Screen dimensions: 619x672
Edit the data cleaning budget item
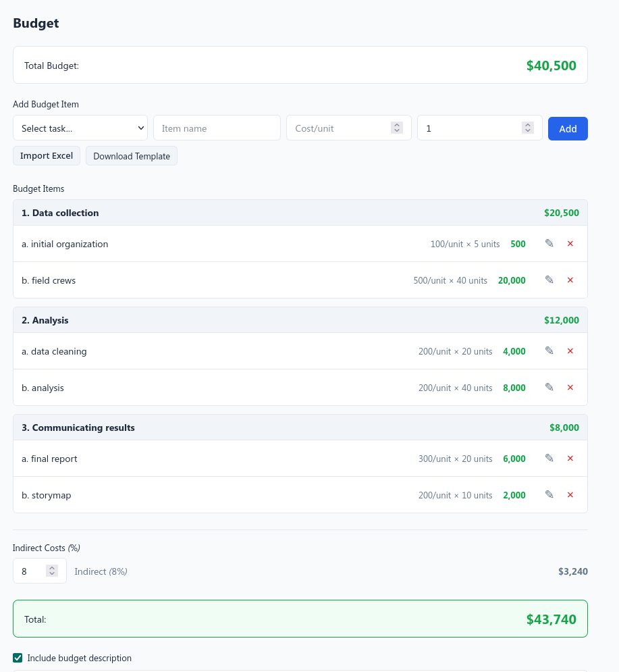[x=549, y=351]
